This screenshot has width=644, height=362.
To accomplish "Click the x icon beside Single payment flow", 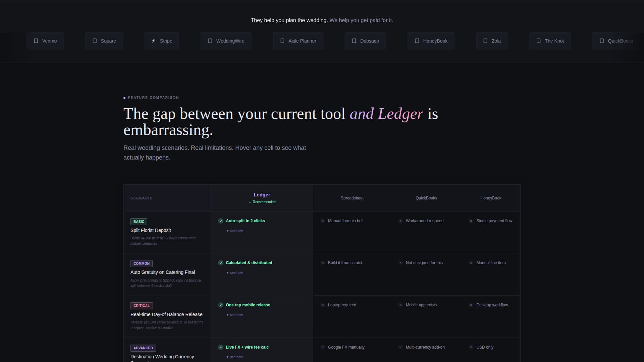I will pos(471,221).
